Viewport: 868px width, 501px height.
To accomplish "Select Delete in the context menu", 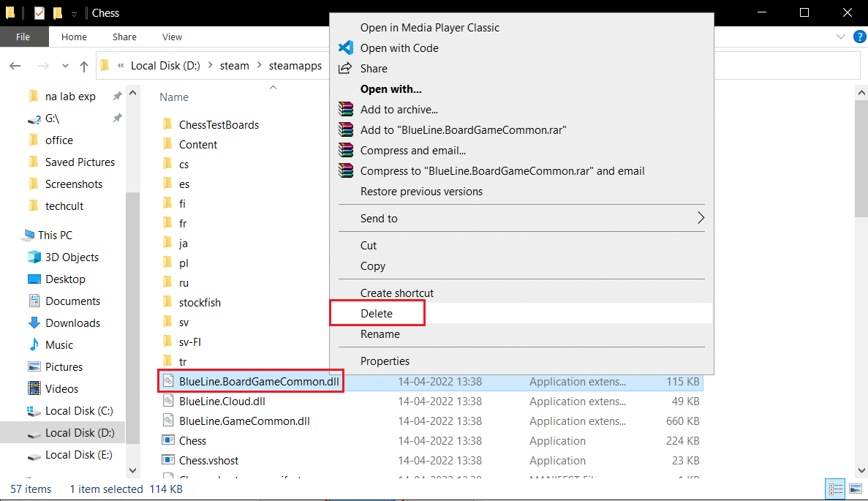I will click(x=377, y=313).
